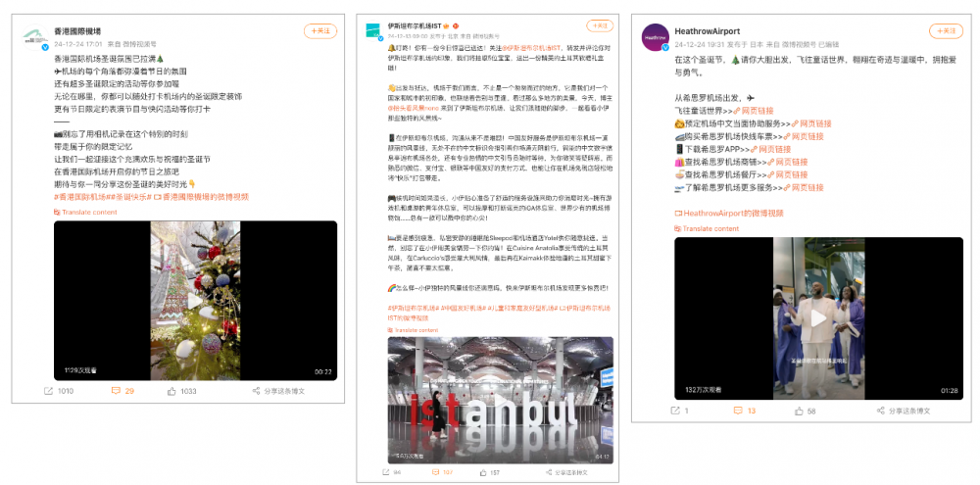This screenshot has width=980, height=485.
Task: Click the follow button on Istanbul airport post
Action: click(595, 27)
